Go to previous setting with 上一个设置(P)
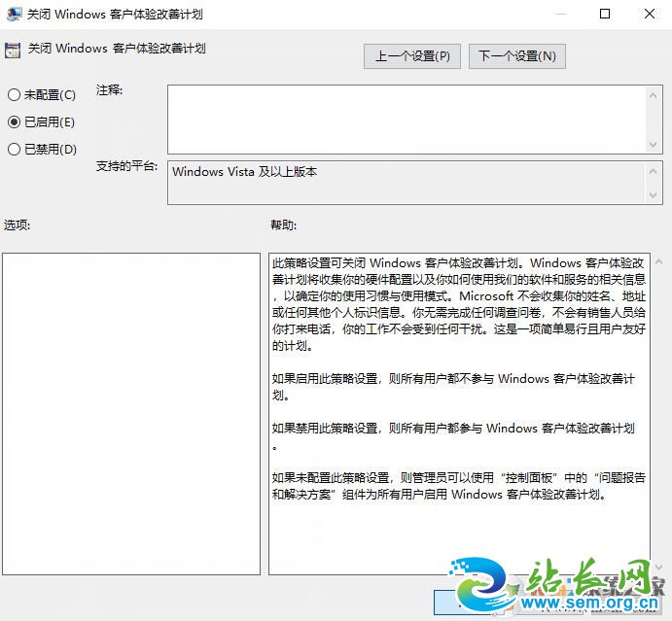The image size is (672, 621). [x=412, y=56]
